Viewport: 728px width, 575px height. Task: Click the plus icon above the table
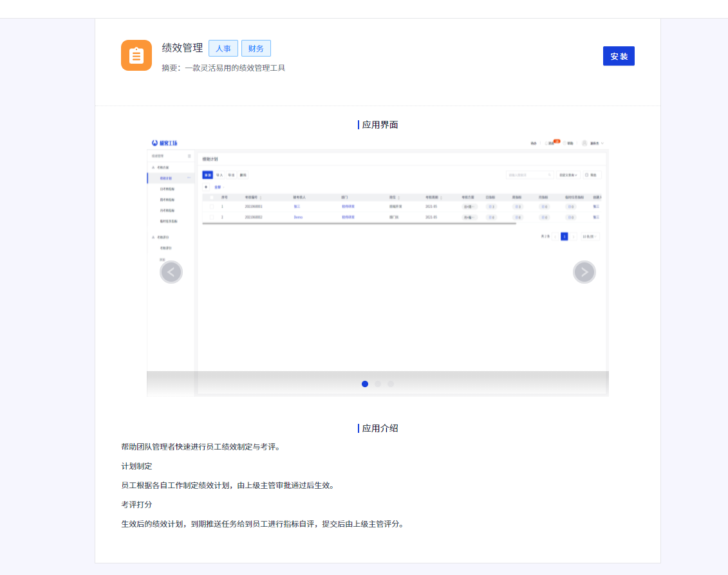click(206, 187)
